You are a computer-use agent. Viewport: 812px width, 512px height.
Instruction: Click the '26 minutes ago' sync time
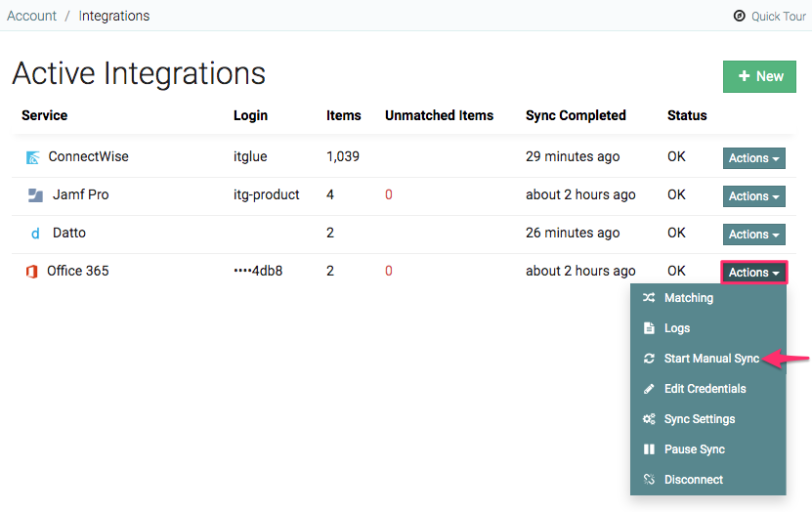(573, 233)
